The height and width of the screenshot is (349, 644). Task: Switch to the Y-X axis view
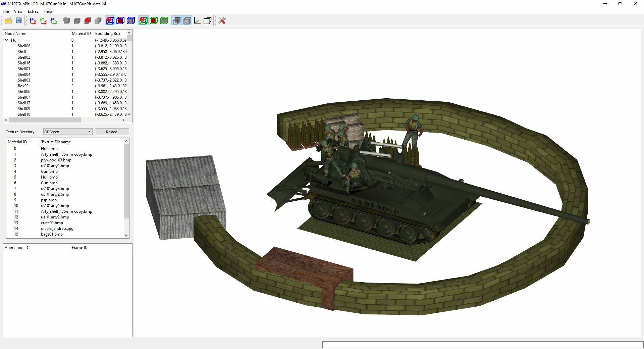click(43, 21)
